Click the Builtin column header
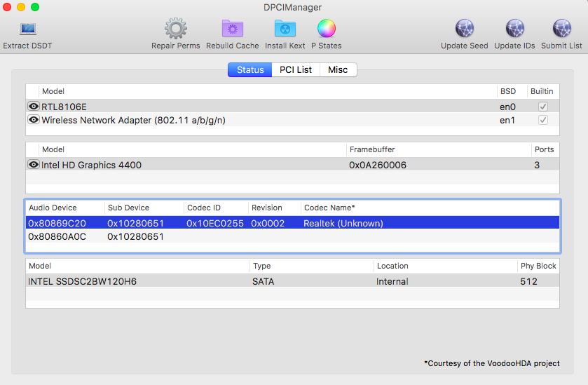588x385 pixels. coord(542,91)
